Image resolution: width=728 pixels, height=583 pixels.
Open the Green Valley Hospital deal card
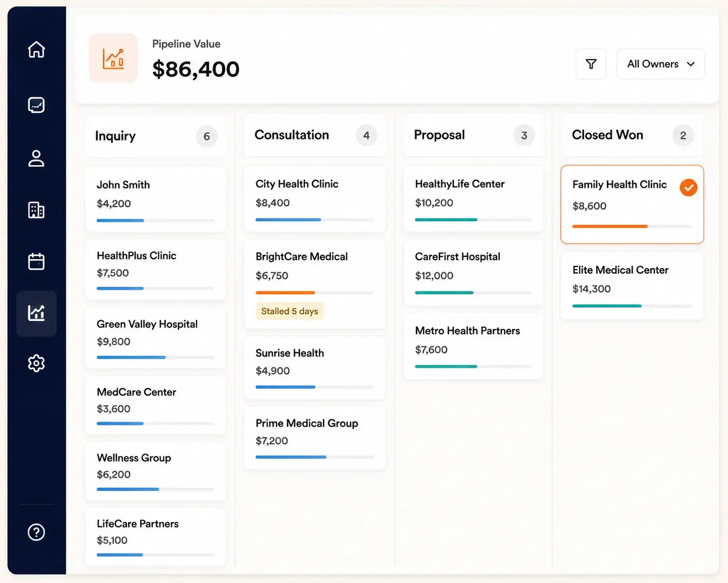[155, 338]
